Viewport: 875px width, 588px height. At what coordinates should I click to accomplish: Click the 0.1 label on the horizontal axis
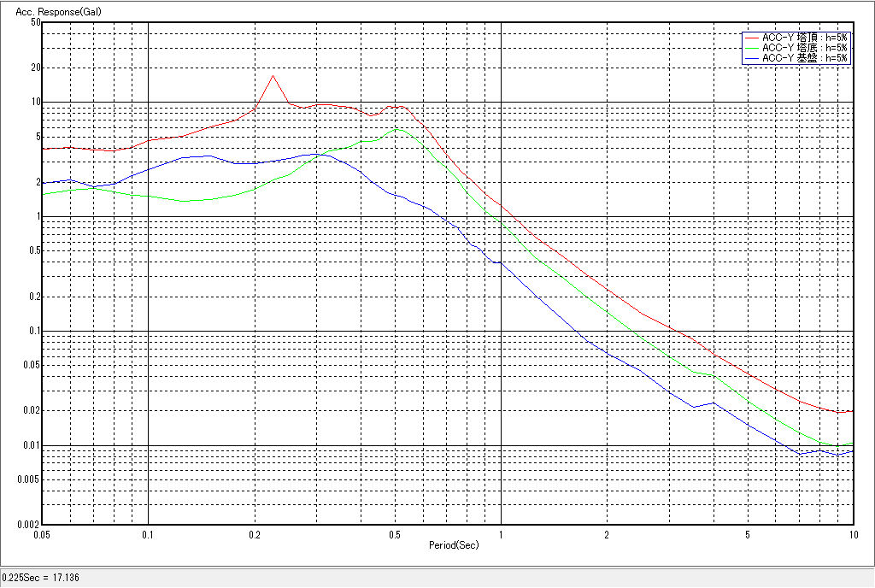149,534
